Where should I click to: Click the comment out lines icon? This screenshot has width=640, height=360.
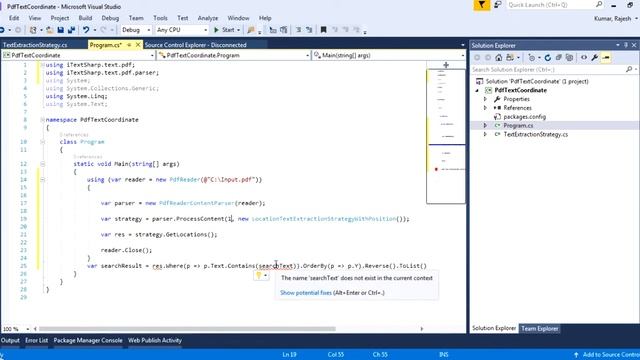point(299,30)
